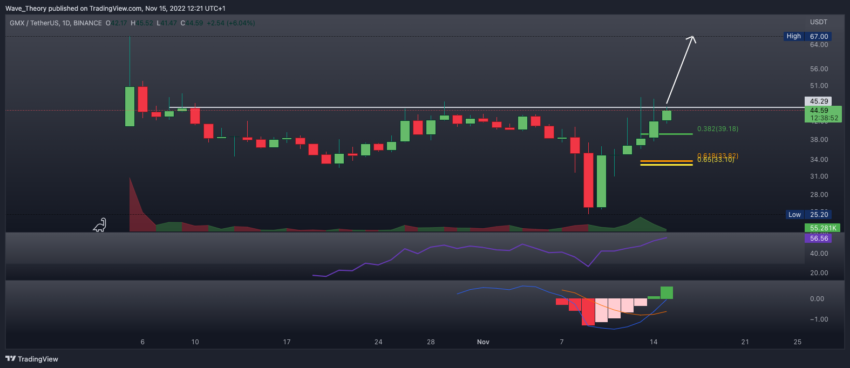Viewport: 850px width, 368px height.
Task: Click the white horizontal resistance line
Action: click(487, 107)
